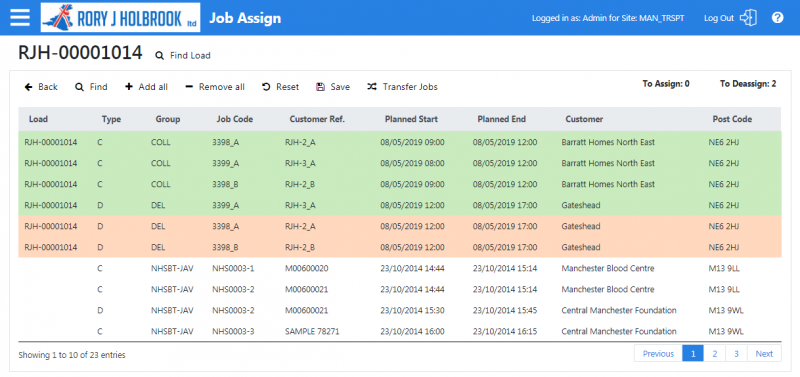Save assignments with the Save icon
Viewport: 800px width, 377px height.
(x=320, y=87)
